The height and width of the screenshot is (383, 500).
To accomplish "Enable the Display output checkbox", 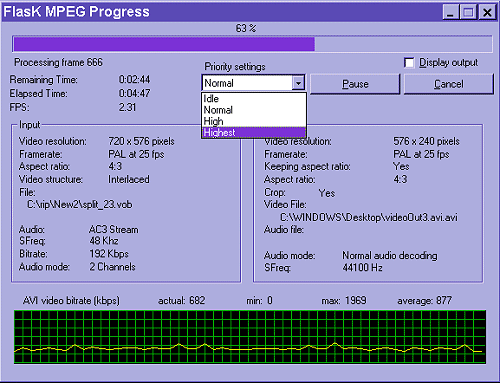I will [409, 63].
